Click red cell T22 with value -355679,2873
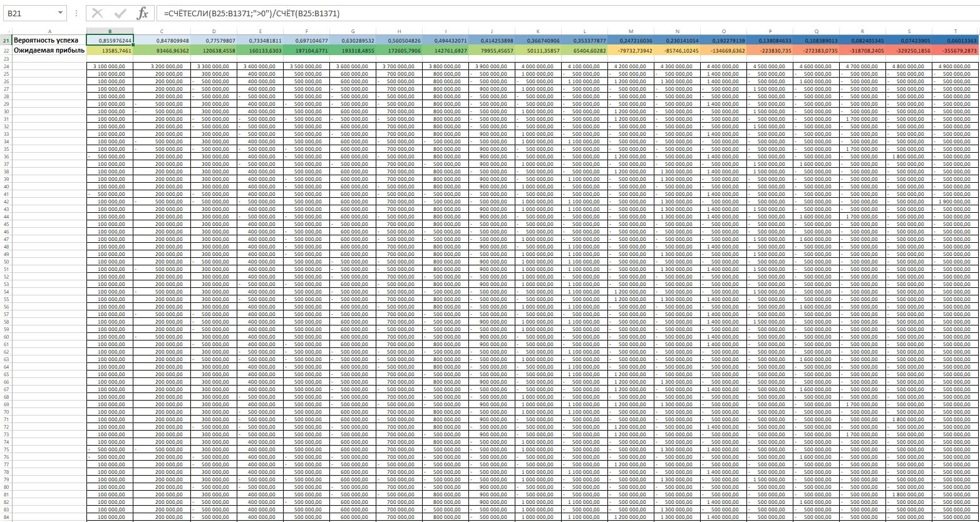The width and height of the screenshot is (980, 522). pyautogui.click(x=956, y=50)
